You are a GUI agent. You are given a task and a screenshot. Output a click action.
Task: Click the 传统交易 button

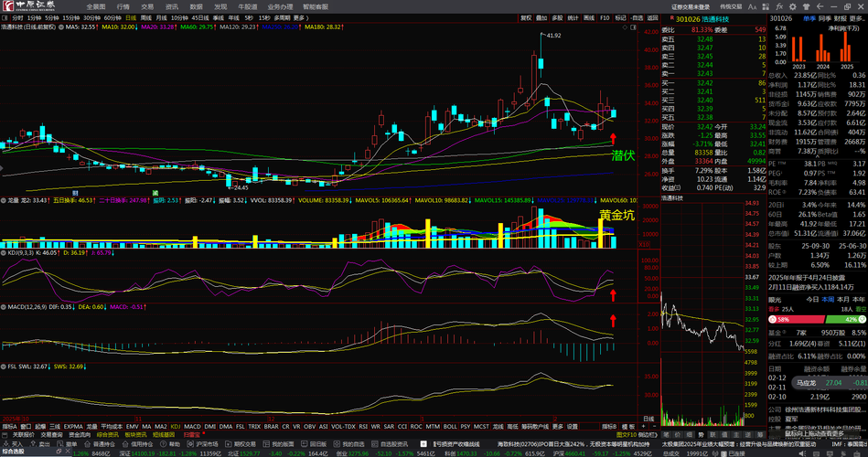[x=730, y=6]
